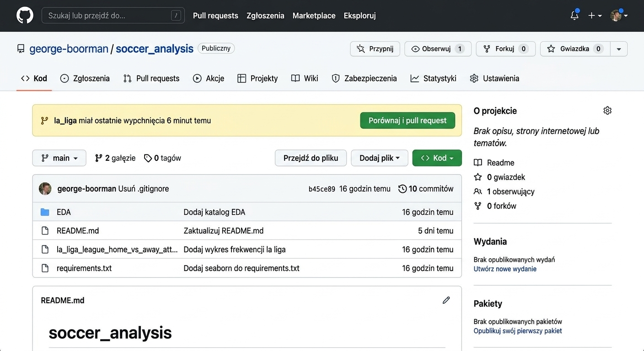This screenshot has height=351, width=644.
Task: Open the george-boorman owner link
Action: (69, 49)
